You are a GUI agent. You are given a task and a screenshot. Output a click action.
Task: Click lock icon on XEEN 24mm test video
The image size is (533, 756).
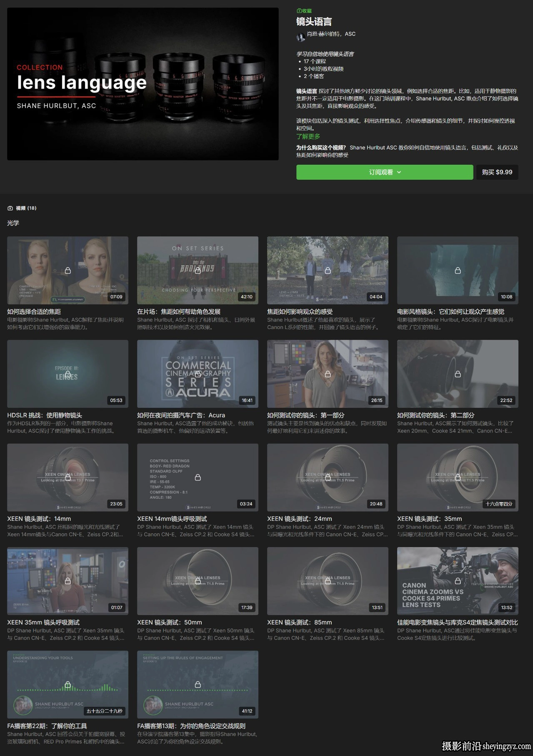click(x=328, y=477)
